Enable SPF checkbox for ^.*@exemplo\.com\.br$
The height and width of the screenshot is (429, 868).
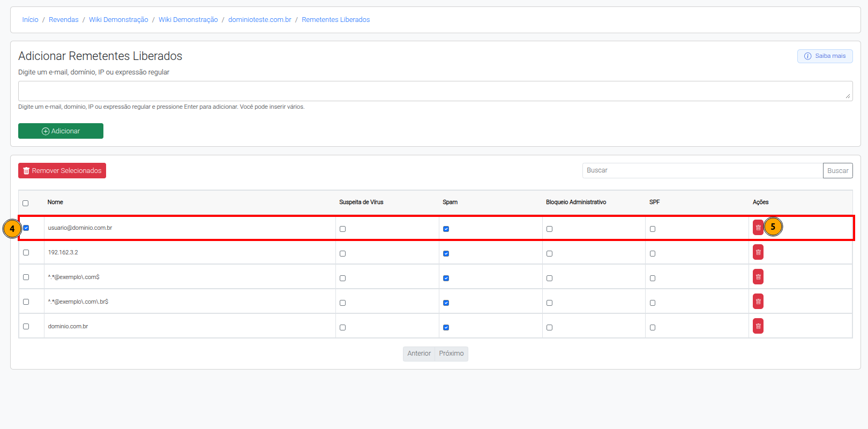[x=653, y=303]
